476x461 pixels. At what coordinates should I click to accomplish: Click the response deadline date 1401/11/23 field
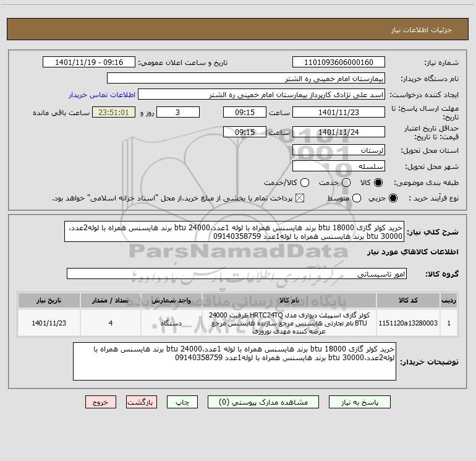pyautogui.click(x=339, y=112)
